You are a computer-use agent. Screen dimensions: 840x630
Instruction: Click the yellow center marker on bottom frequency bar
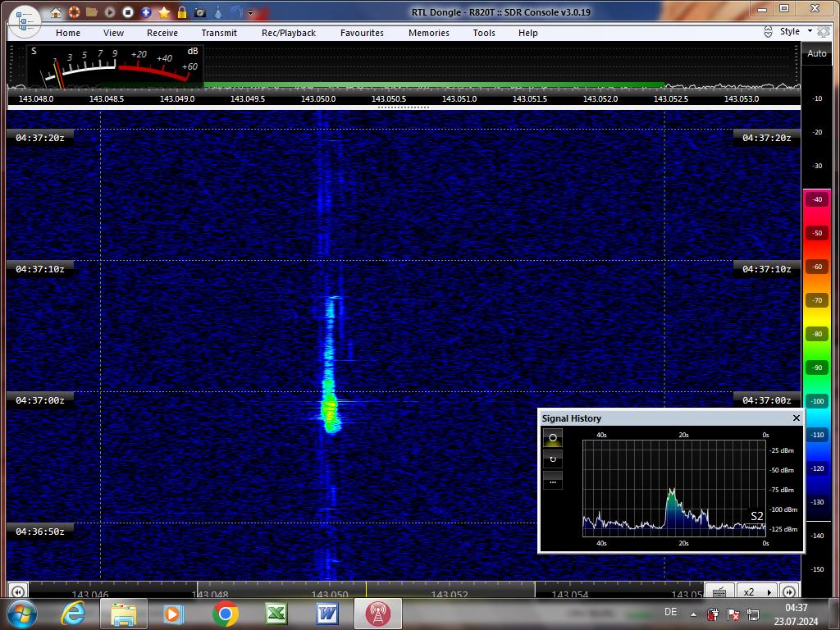point(366,589)
